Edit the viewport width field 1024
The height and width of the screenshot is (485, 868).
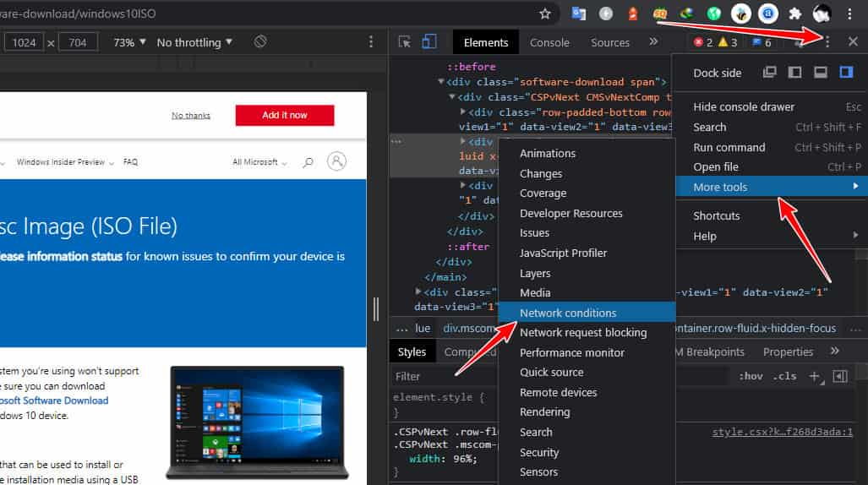pos(24,42)
